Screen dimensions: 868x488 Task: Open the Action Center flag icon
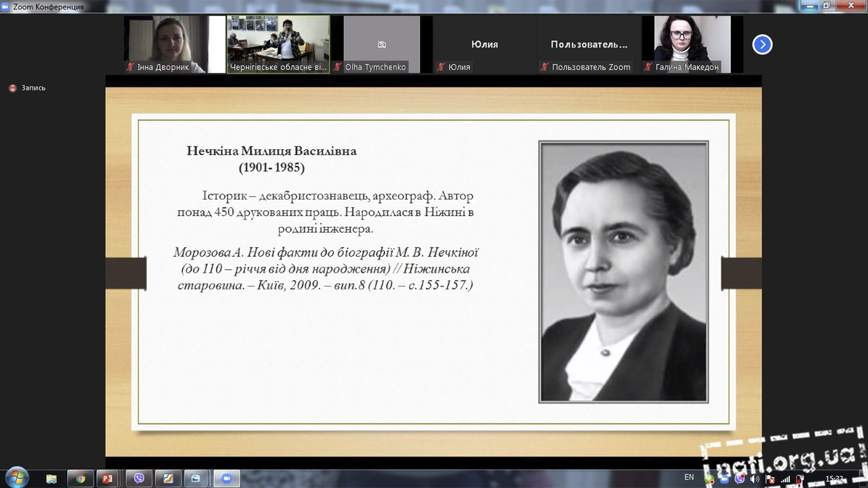pos(770,479)
